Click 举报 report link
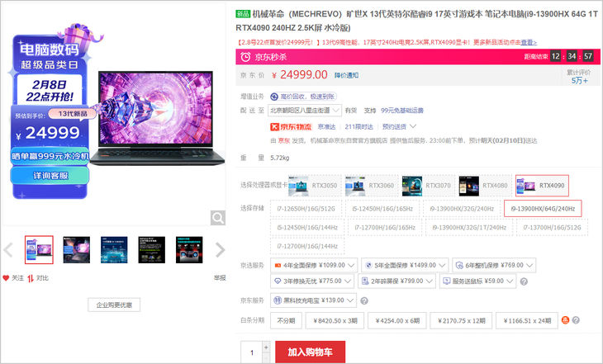This screenshot has height=364, width=603. (x=220, y=278)
